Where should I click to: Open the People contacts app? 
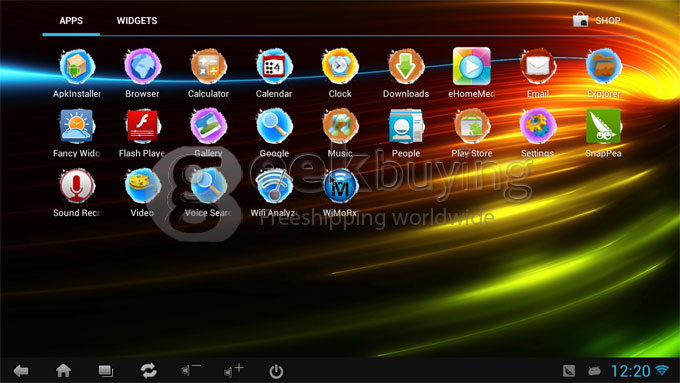406,134
